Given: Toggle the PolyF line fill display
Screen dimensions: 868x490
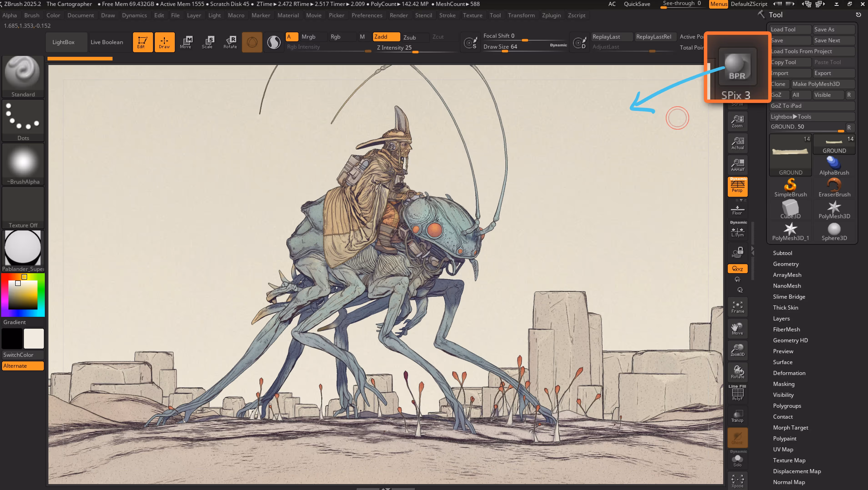Looking at the screenshot, I should pos(738,393).
